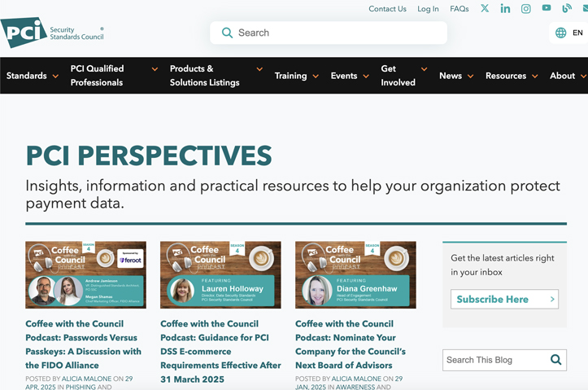This screenshot has width=588, height=390.
Task: Expand the Resources menu chevron
Action: [x=535, y=77]
